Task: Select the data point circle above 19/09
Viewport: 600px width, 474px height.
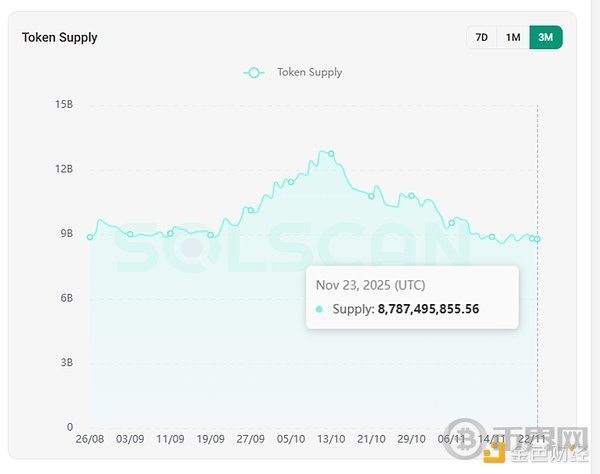Action: click(211, 235)
